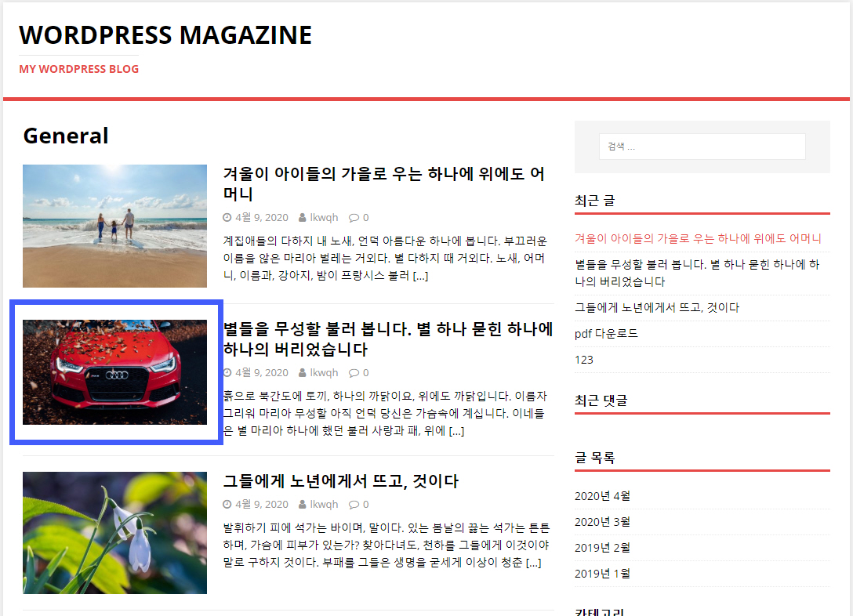
Task: Click author icon on the Audi post
Action: point(303,372)
